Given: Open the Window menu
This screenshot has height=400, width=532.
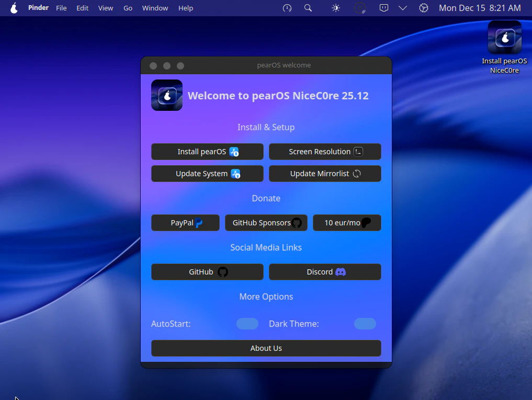Looking at the screenshot, I should pyautogui.click(x=155, y=8).
